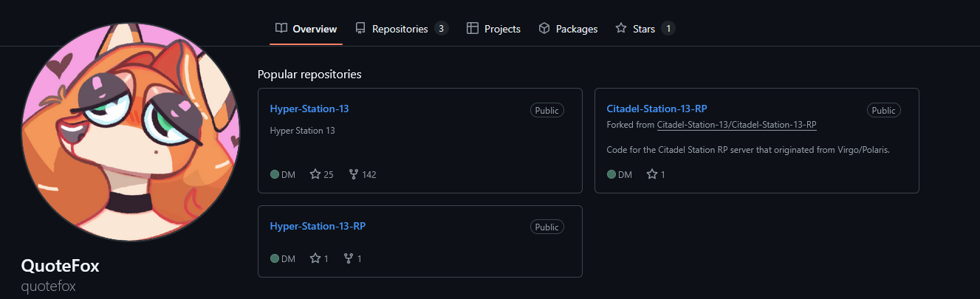Open the Hyper-Station-13-RP repository link
Image resolution: width=980 pixels, height=299 pixels.
tap(318, 226)
